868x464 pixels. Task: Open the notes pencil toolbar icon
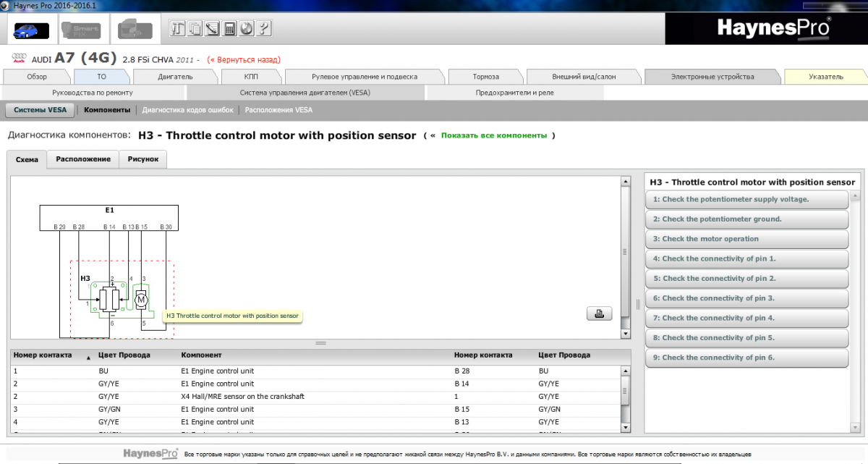[213, 29]
